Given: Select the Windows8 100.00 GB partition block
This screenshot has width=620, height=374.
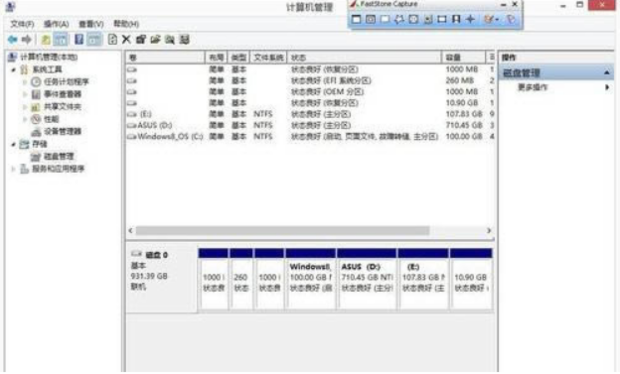Looking at the screenshot, I should pyautogui.click(x=311, y=279).
